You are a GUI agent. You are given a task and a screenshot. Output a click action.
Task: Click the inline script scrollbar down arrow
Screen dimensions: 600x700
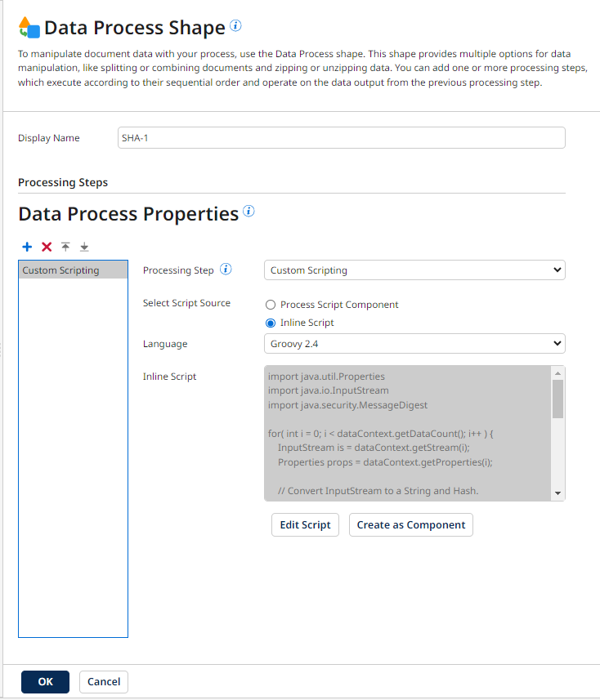[558, 493]
